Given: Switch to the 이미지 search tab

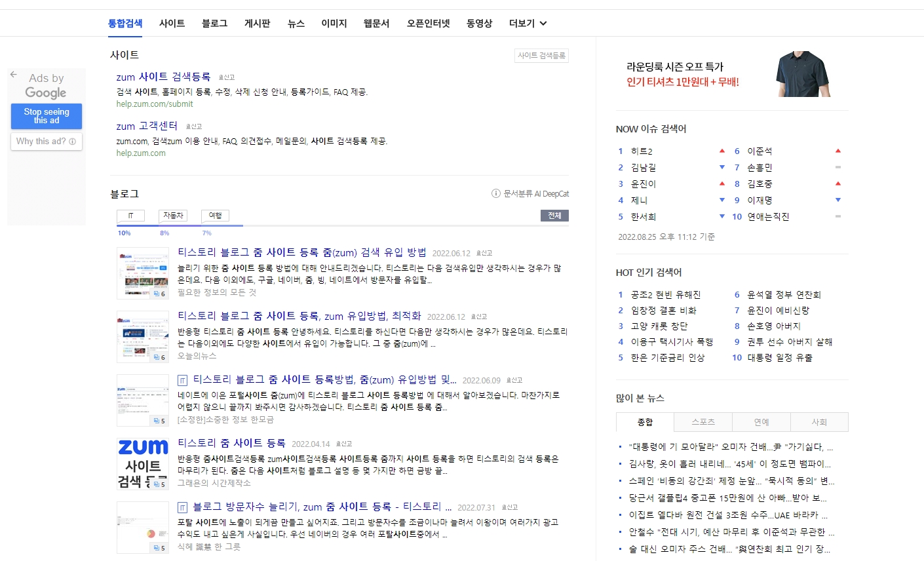Looking at the screenshot, I should click(x=334, y=24).
